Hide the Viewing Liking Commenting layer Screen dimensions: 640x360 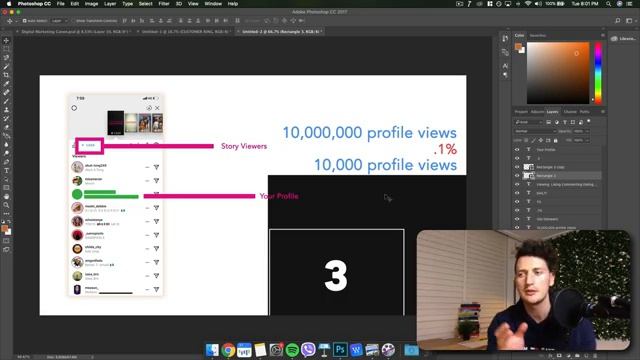point(517,184)
